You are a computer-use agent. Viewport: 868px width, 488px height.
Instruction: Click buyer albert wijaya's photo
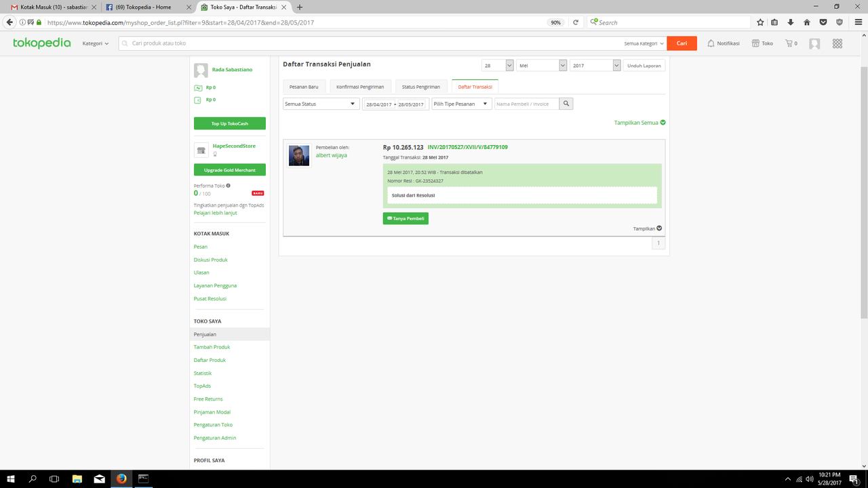point(299,155)
